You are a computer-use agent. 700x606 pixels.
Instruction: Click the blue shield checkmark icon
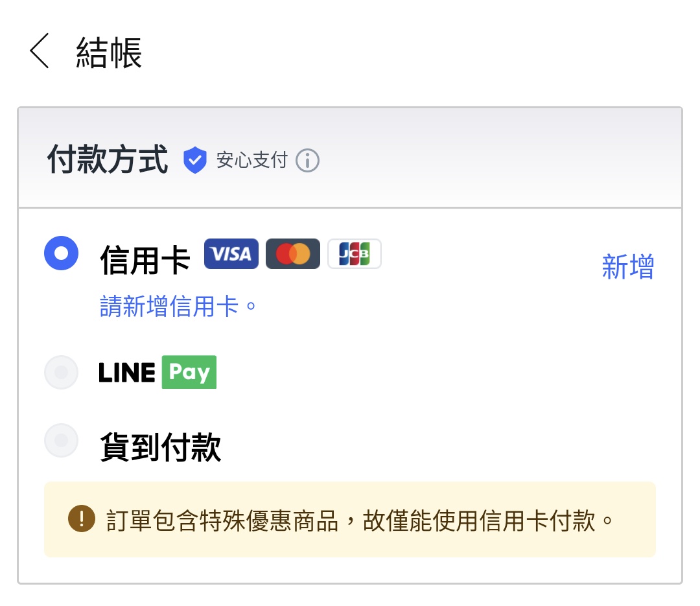(x=194, y=160)
